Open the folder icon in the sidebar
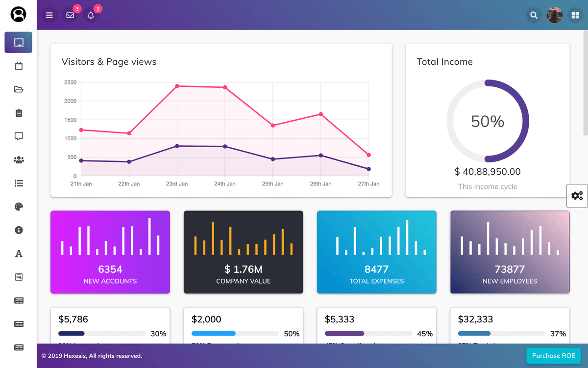Image resolution: width=588 pixels, height=368 pixels. (19, 89)
